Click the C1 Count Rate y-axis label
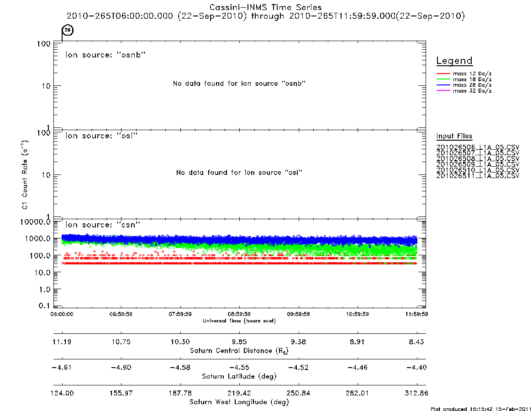This screenshot has width=532, height=411. (x=25, y=174)
